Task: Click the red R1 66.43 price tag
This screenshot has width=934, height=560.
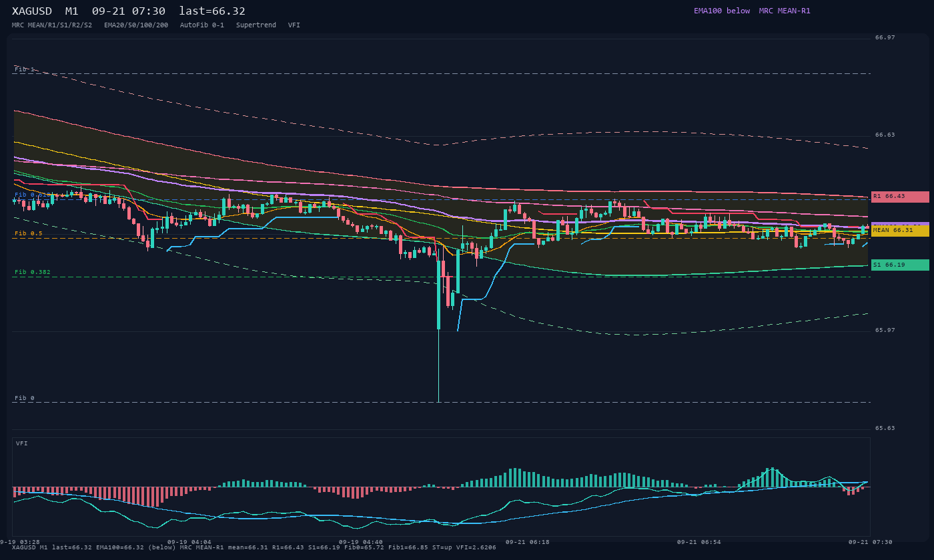Action: [x=900, y=197]
